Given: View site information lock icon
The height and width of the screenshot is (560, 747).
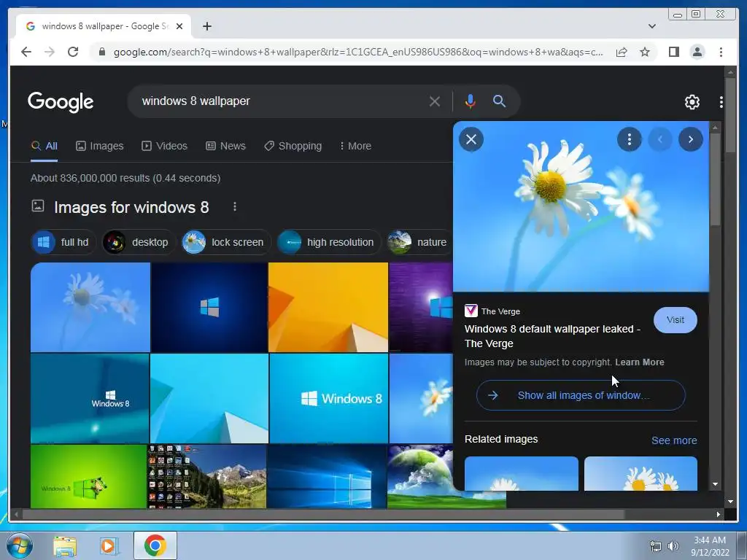Looking at the screenshot, I should 101,52.
